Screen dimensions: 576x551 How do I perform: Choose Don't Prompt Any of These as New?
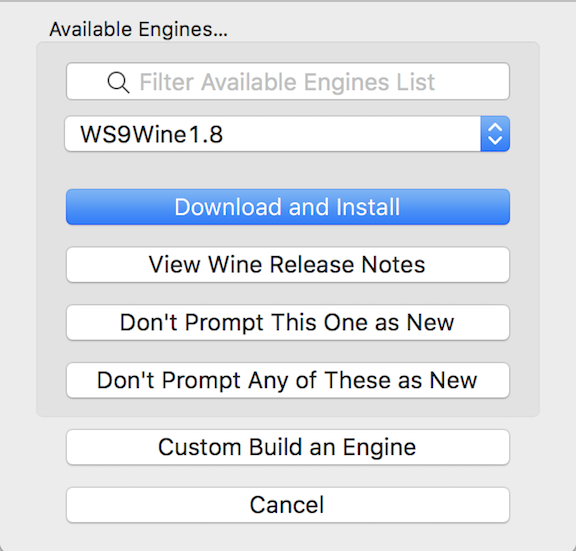coord(288,380)
